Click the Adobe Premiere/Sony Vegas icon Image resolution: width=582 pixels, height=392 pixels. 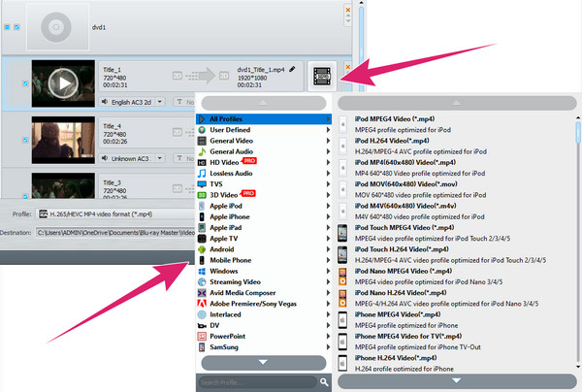pyautogui.click(x=202, y=304)
